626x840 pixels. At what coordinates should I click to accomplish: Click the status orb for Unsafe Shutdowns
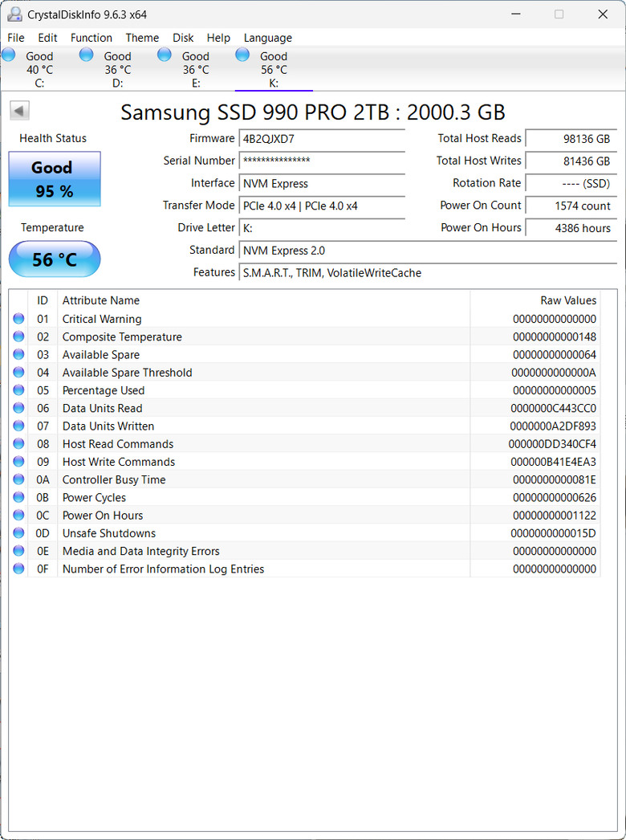(18, 533)
